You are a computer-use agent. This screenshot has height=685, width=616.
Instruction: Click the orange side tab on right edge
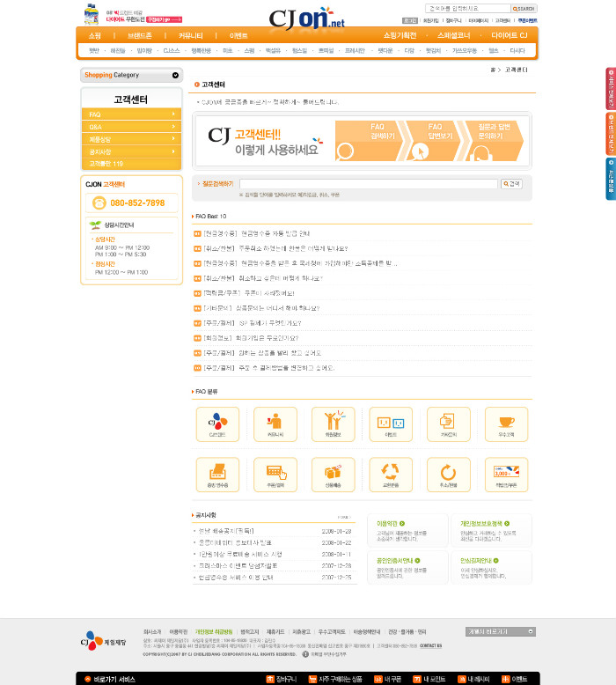pyautogui.click(x=611, y=134)
